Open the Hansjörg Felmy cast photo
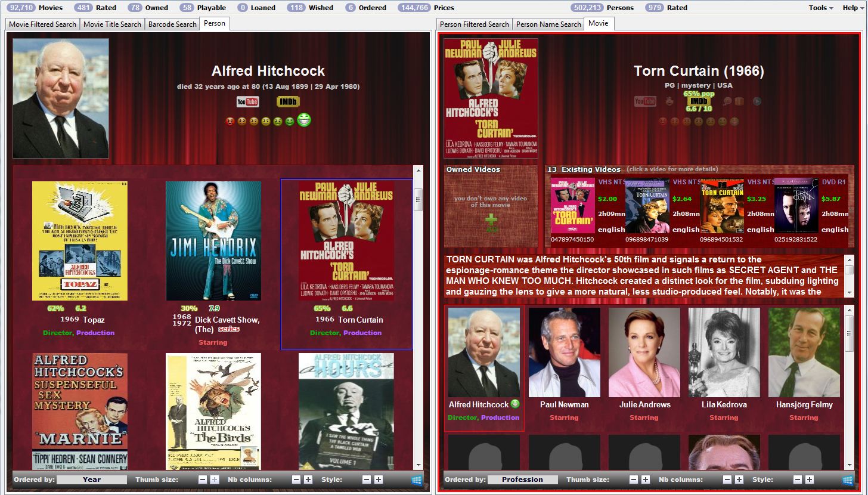 (x=804, y=352)
